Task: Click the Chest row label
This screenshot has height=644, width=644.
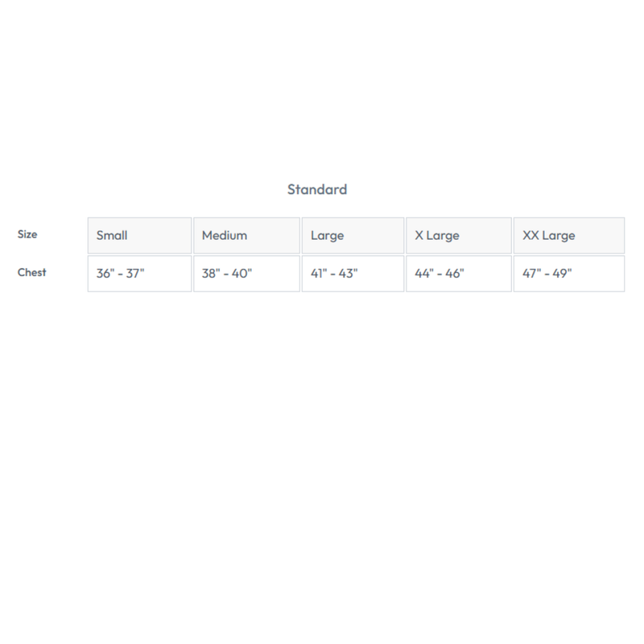Action: click(32, 272)
